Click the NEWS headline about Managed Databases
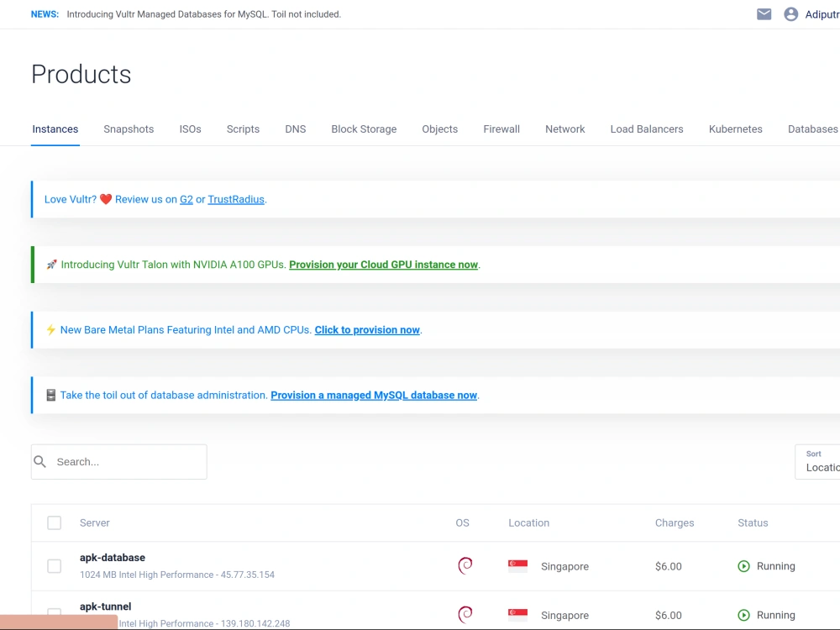 203,14
